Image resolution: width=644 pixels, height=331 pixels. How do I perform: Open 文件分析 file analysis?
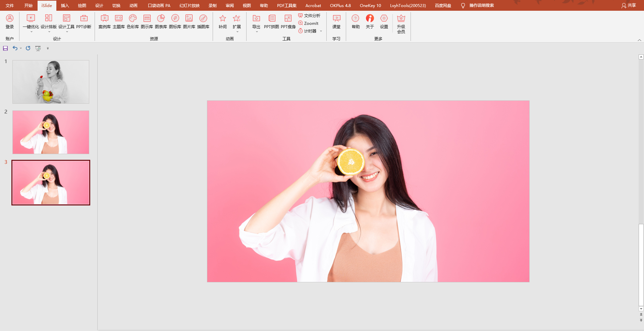(309, 16)
